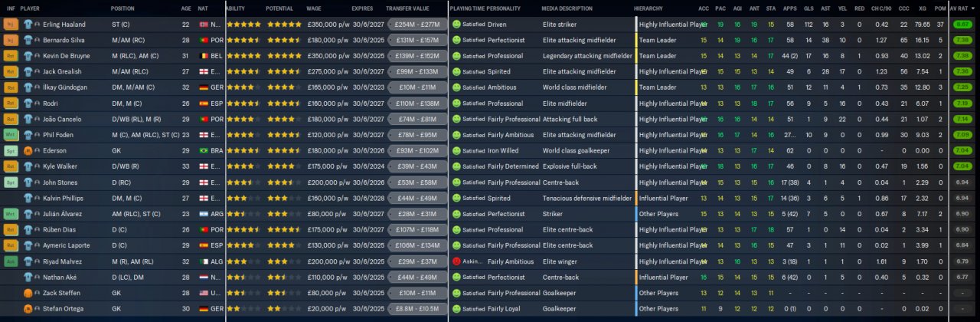This screenshot has width=980, height=322.
Task: Sort the list by the Transfer Value header
Action: [x=408, y=8]
